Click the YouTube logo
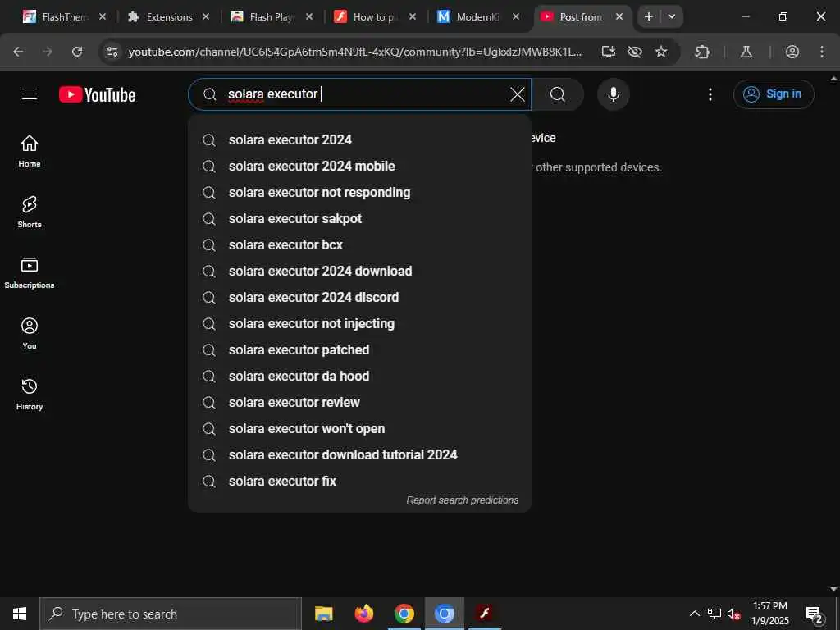 97,94
